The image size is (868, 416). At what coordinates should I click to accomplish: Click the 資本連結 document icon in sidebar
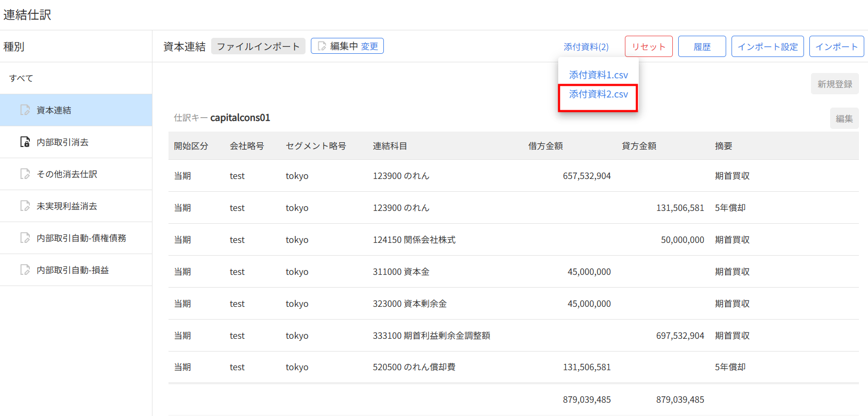[x=25, y=110]
